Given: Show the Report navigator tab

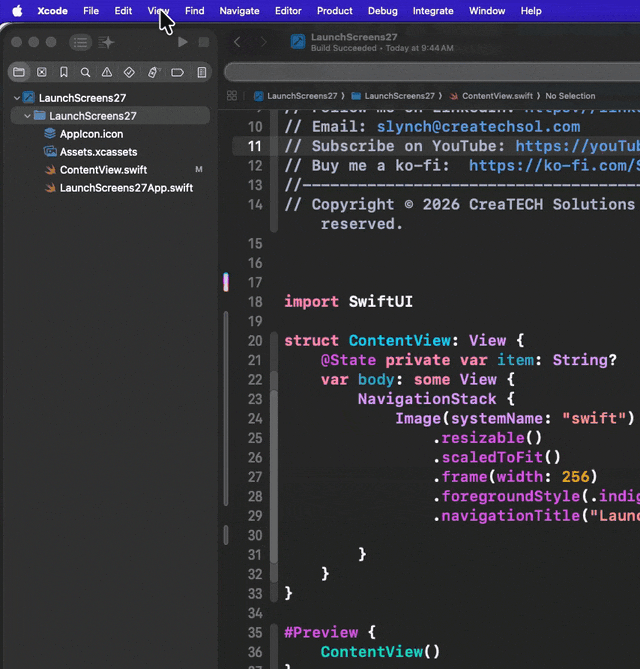Looking at the screenshot, I should click(x=202, y=72).
